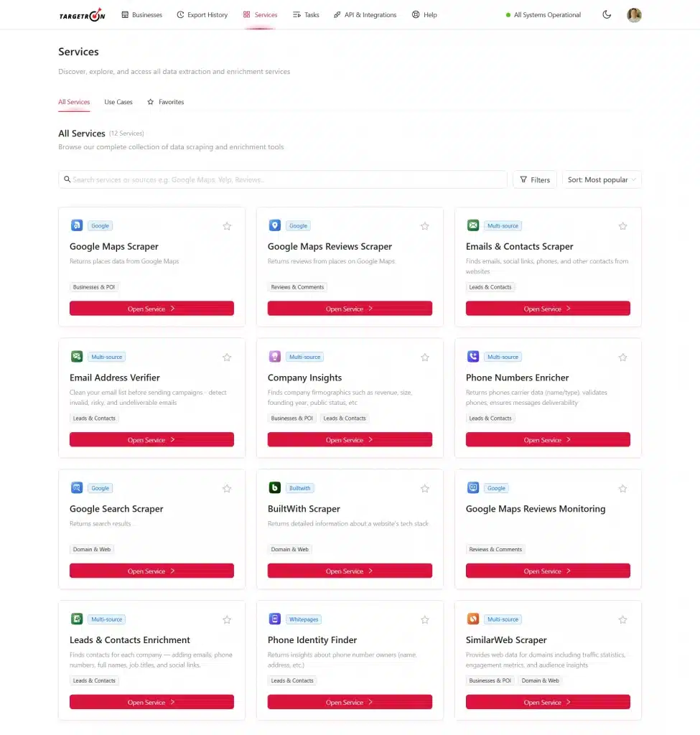This screenshot has width=700, height=735.
Task: Favorite the Phone Numbers Enricher service
Action: 622,357
